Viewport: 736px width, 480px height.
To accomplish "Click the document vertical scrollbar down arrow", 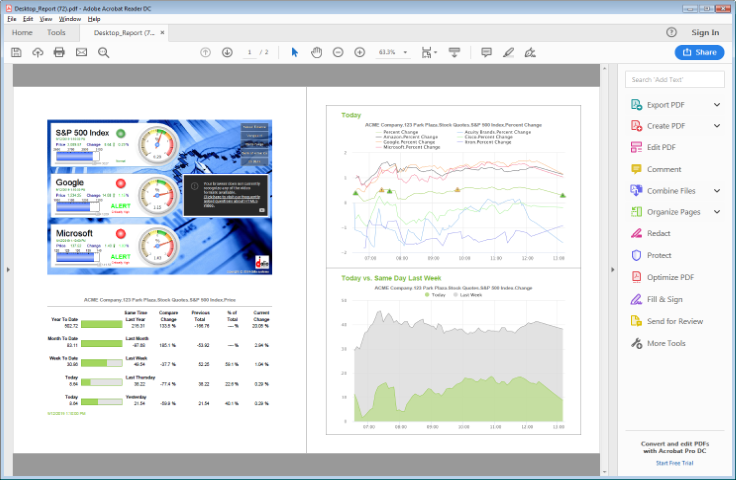I will click(x=604, y=472).
